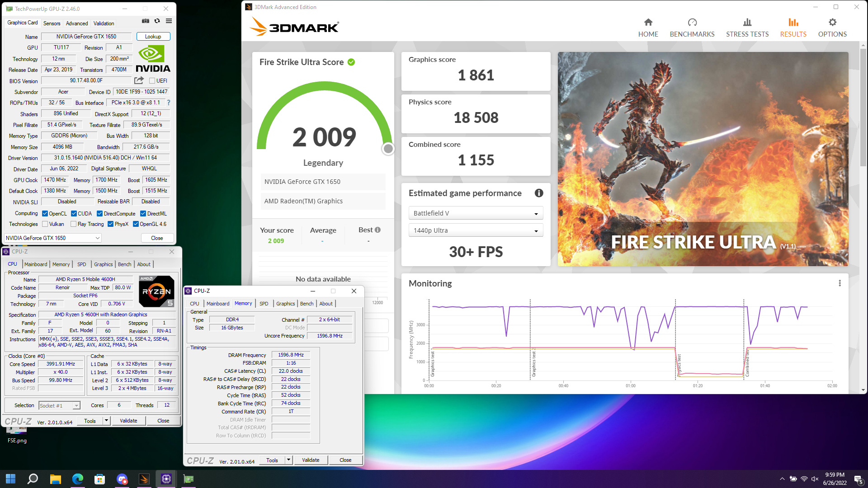The width and height of the screenshot is (868, 488).
Task: Click the BIOS version share/export icon
Action: (139, 80)
